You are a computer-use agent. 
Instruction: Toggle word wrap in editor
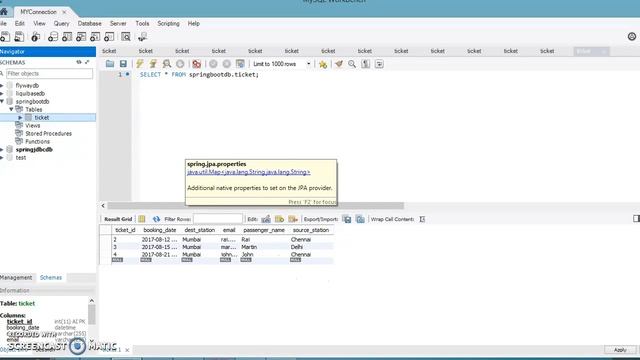[x=379, y=64]
